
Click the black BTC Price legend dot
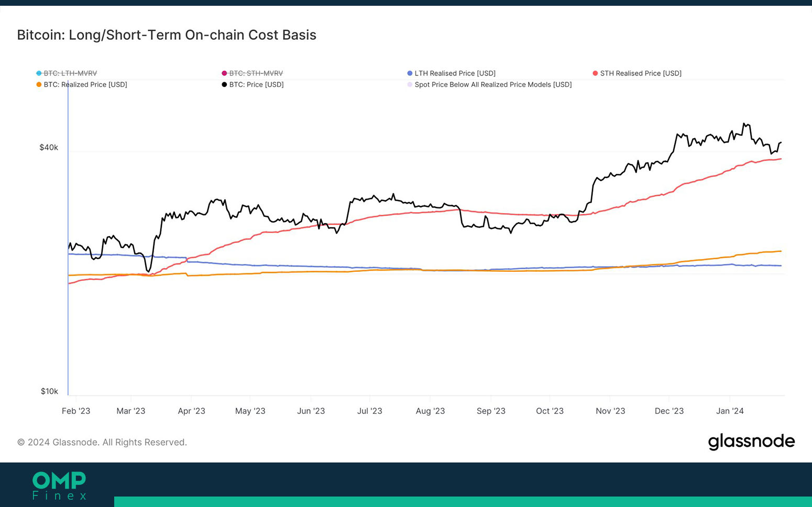(x=224, y=84)
